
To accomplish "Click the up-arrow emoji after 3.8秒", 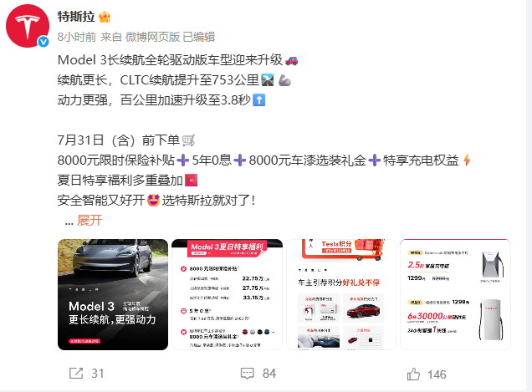I will tap(259, 100).
